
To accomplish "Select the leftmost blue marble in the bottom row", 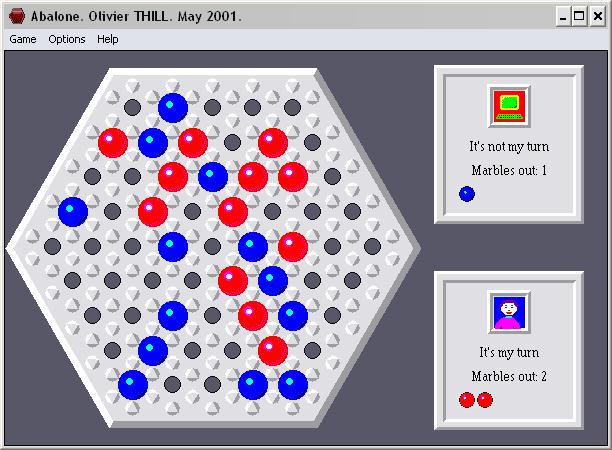I will (133, 385).
